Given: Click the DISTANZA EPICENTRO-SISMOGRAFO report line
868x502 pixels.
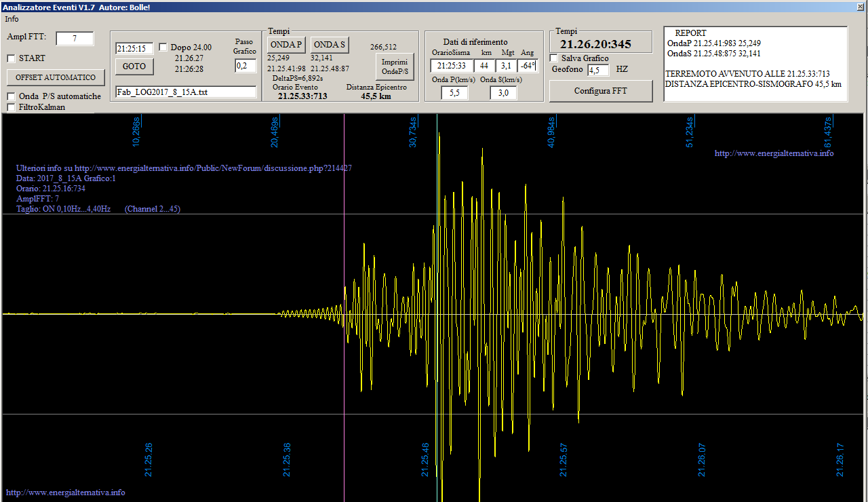Looking at the screenshot, I should [x=753, y=84].
